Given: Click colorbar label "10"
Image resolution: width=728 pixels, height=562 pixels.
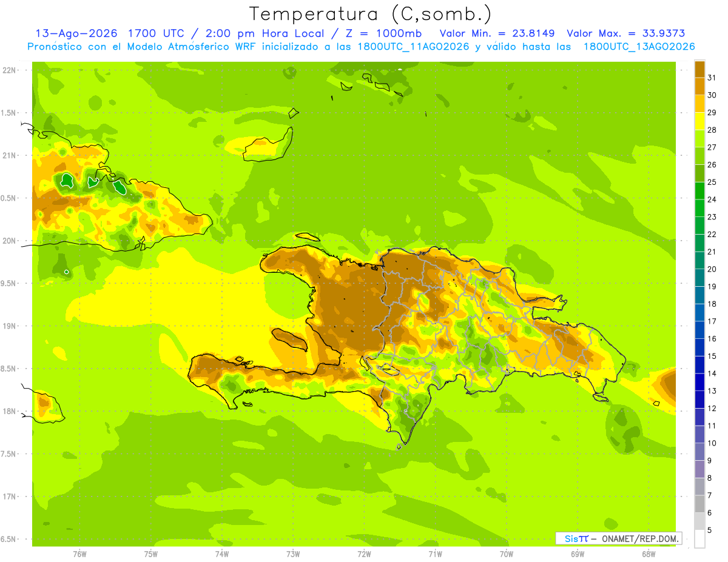Looking at the screenshot, I should coord(712,443).
